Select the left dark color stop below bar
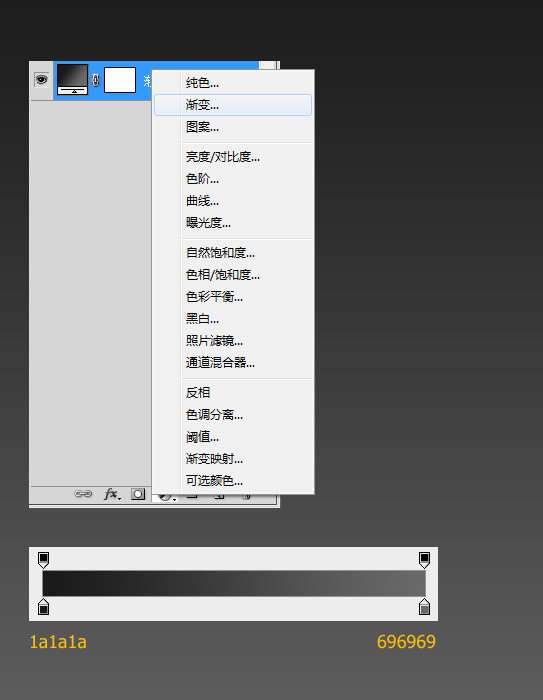This screenshot has width=543, height=700. point(43,606)
